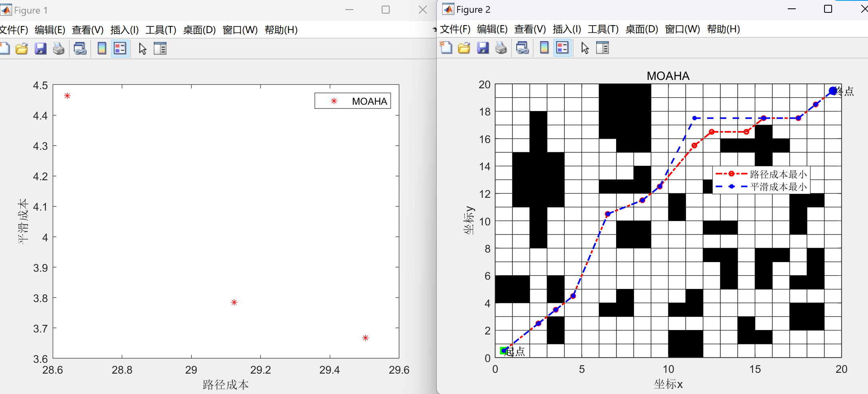Expand 工具(T) menu in Figure 1

click(x=161, y=30)
